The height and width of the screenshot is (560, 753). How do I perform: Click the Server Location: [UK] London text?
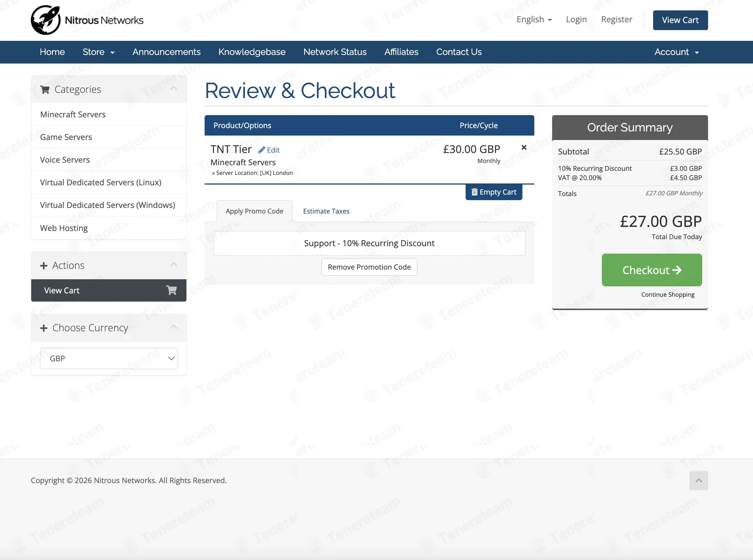(254, 173)
